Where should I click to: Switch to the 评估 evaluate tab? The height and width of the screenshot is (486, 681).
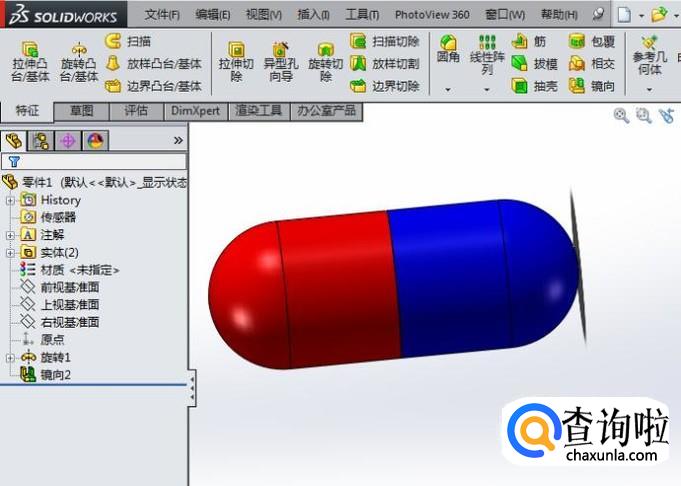click(136, 111)
